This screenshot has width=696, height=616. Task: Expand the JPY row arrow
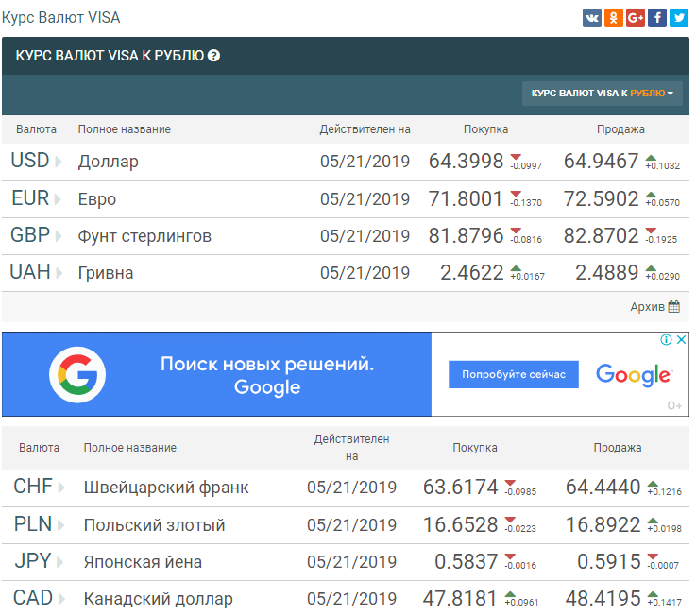(x=59, y=562)
